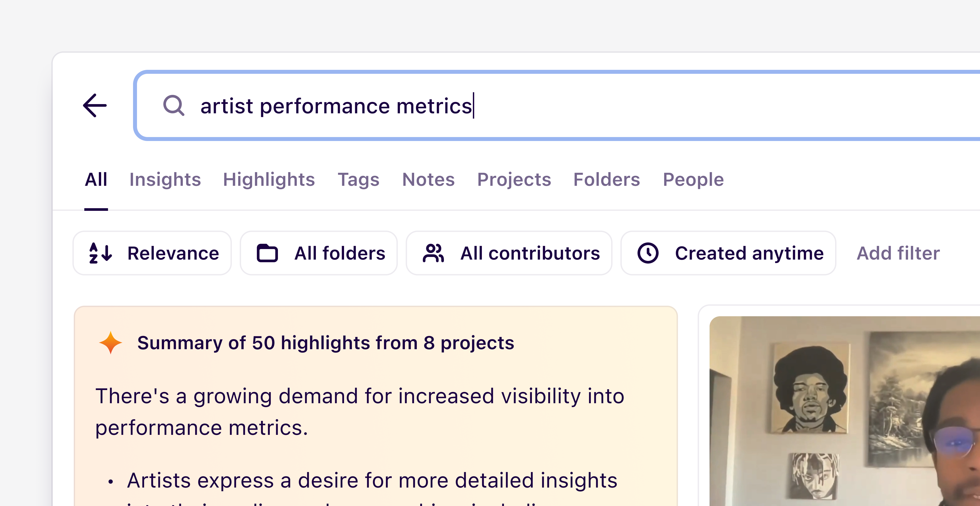Click the sort A-Z icon on Relevance
The height and width of the screenshot is (506, 980).
[x=100, y=253]
